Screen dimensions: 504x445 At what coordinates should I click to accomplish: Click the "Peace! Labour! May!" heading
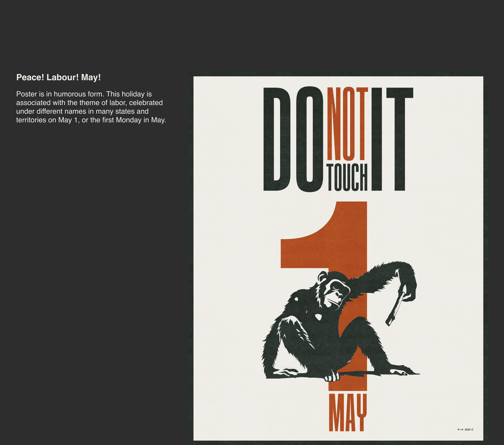tap(58, 77)
